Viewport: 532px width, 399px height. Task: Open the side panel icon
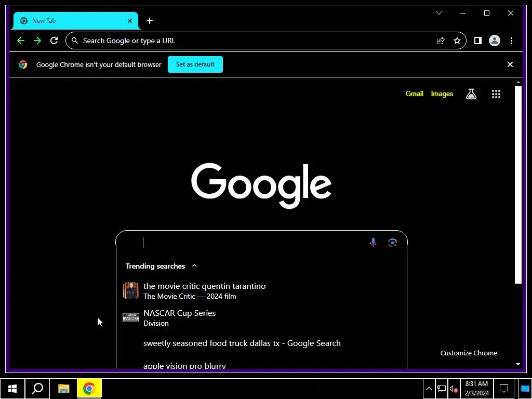478,41
